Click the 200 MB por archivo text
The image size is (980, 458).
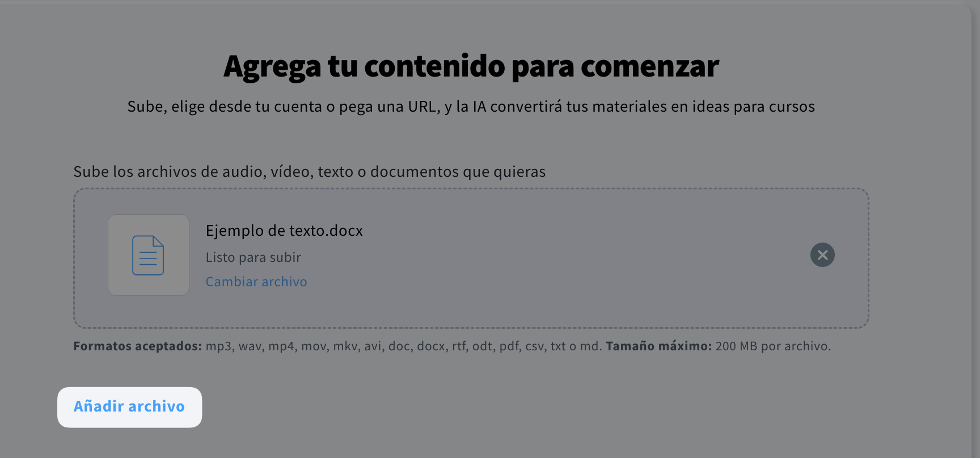(x=773, y=346)
